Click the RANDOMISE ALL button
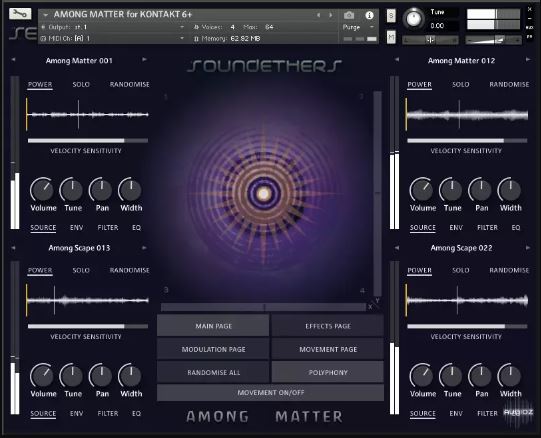The height and width of the screenshot is (438, 541). [x=213, y=372]
